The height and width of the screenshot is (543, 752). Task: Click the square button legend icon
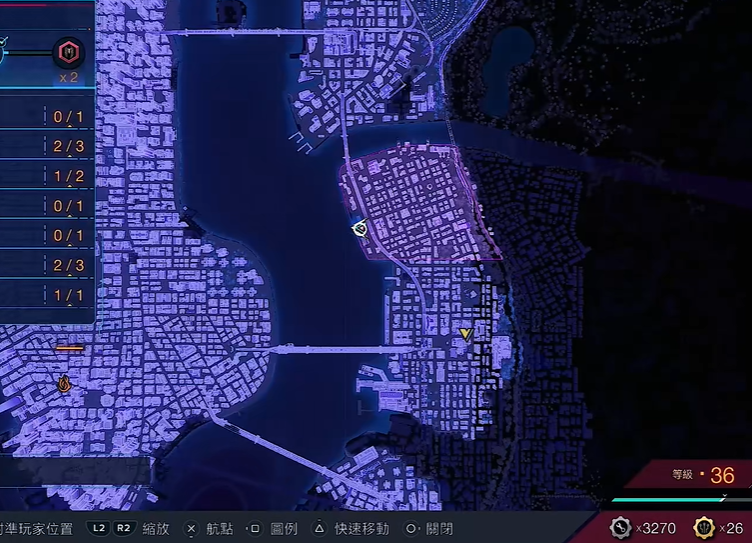click(255, 529)
